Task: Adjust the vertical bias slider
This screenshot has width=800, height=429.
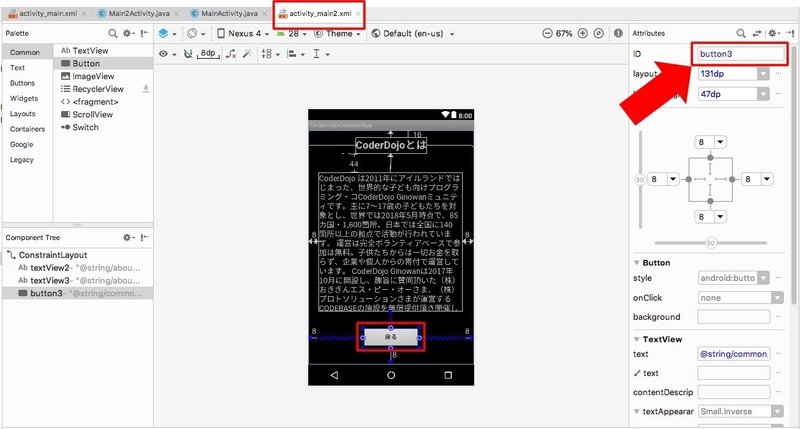Action: (640, 180)
